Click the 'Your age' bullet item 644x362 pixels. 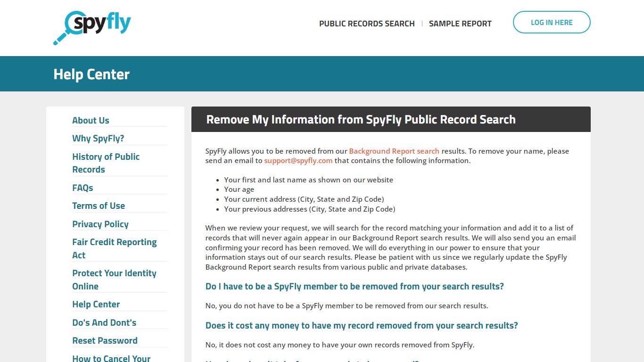[239, 189]
